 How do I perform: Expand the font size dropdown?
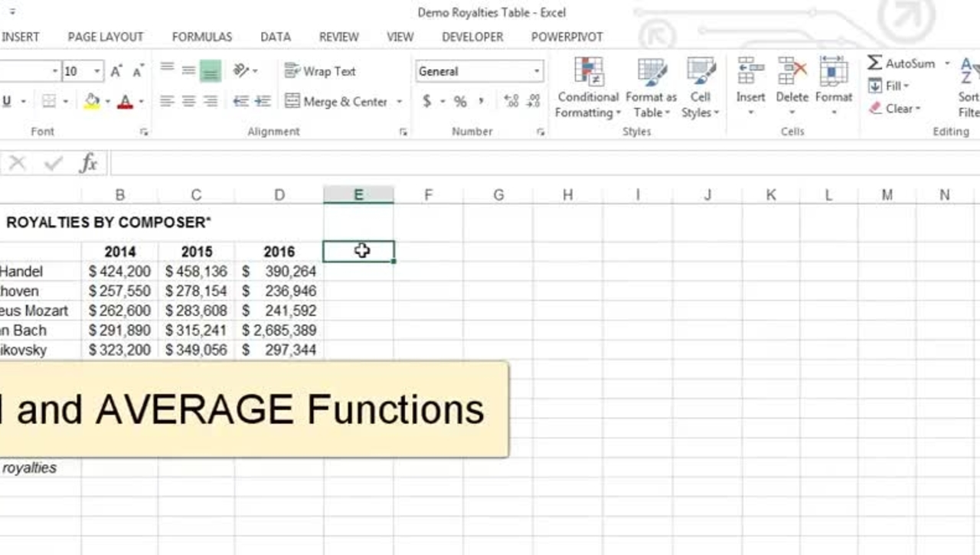click(x=97, y=71)
